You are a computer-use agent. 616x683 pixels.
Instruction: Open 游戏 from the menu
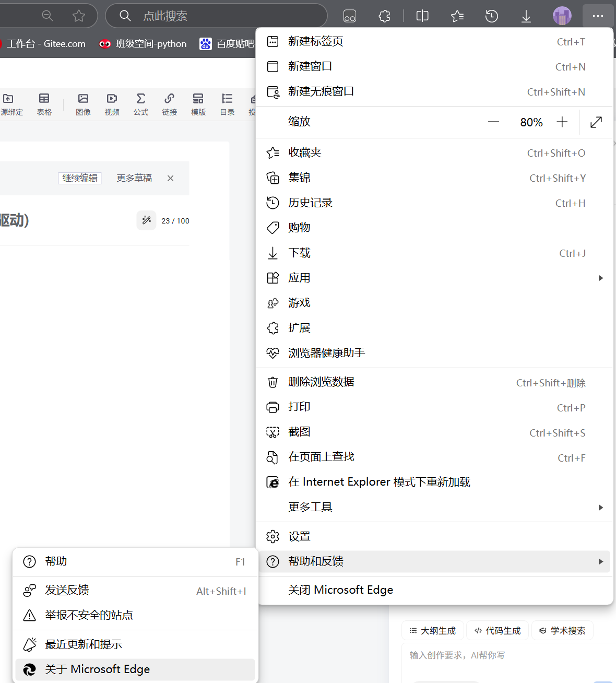tap(434, 303)
